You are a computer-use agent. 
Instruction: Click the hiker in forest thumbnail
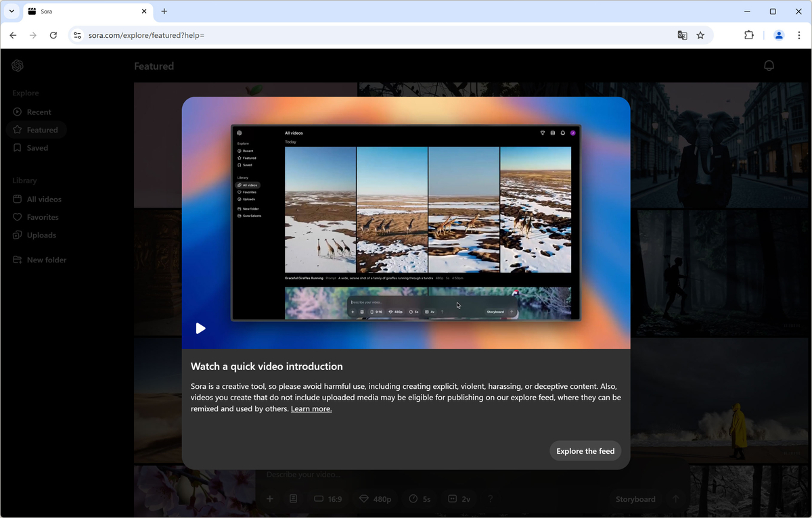(x=723, y=273)
